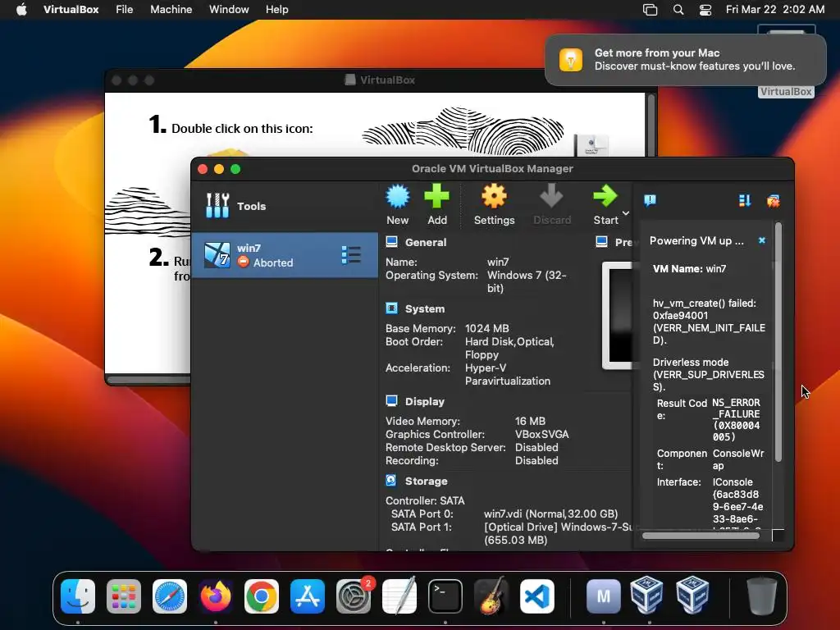Open the win7 machine tools list menu
The height and width of the screenshot is (630, 840).
tap(351, 255)
